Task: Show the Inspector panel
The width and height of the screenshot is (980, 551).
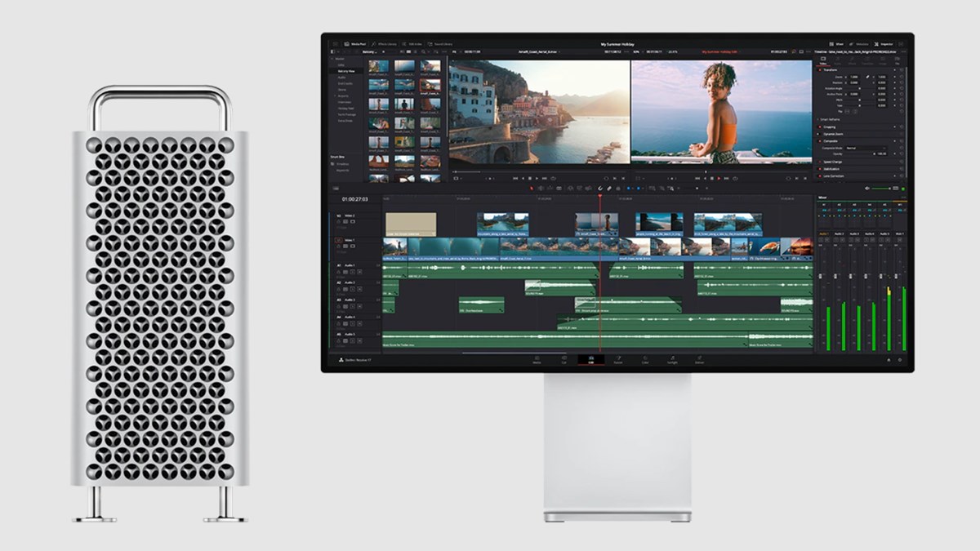Action: [x=884, y=43]
